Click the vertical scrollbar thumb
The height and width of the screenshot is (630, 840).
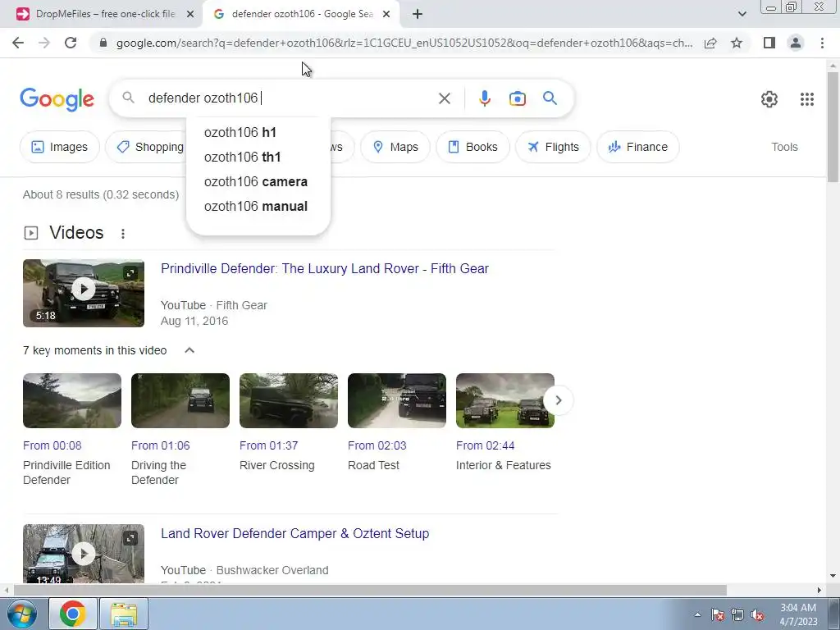(x=833, y=127)
